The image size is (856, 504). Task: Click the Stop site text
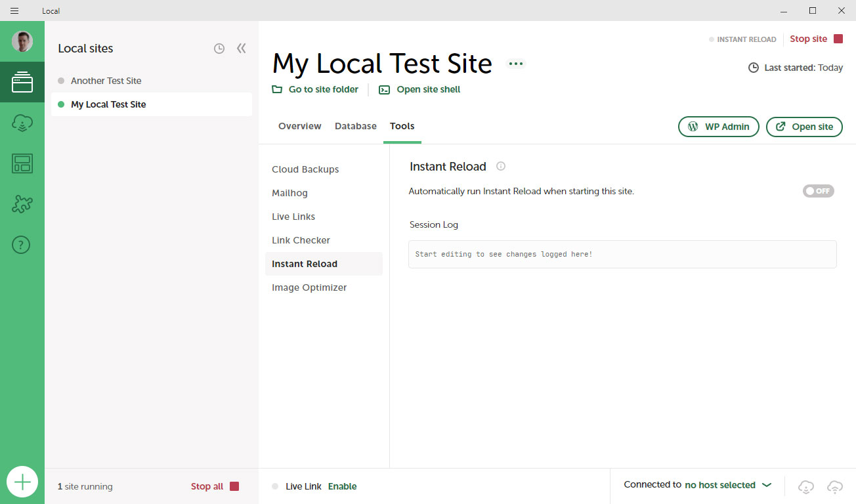point(808,39)
